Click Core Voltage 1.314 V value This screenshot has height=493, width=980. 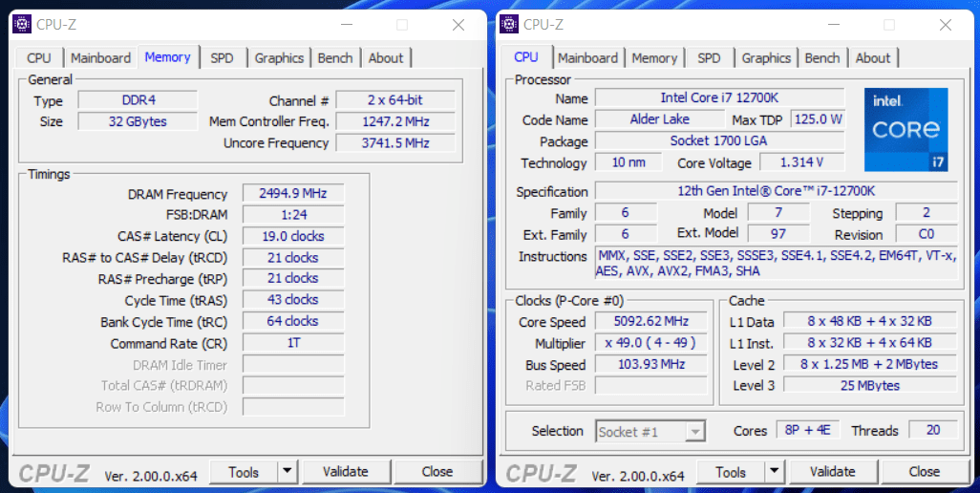pos(802,162)
